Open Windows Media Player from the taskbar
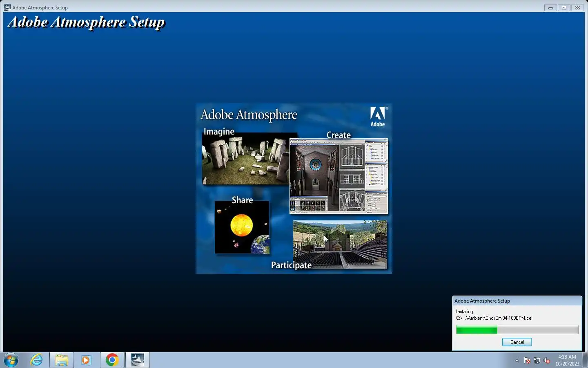The image size is (588, 368). coord(86,360)
